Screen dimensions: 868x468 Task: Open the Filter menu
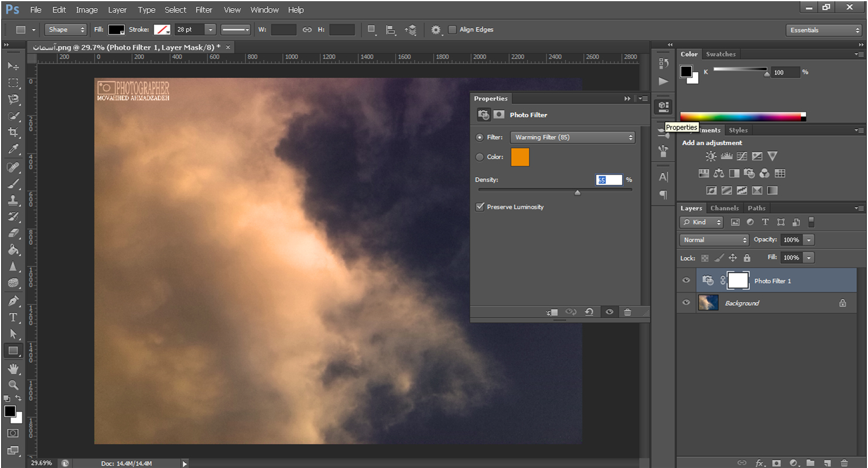(204, 10)
